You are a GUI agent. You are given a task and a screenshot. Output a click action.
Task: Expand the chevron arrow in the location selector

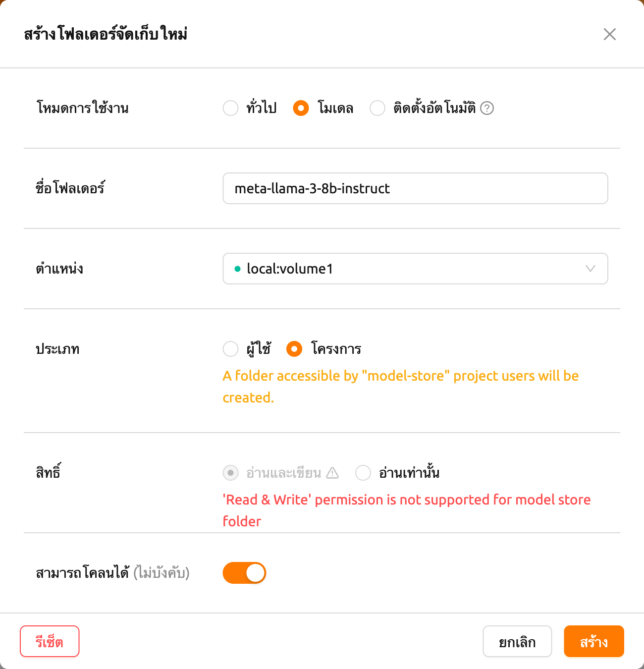coord(590,269)
